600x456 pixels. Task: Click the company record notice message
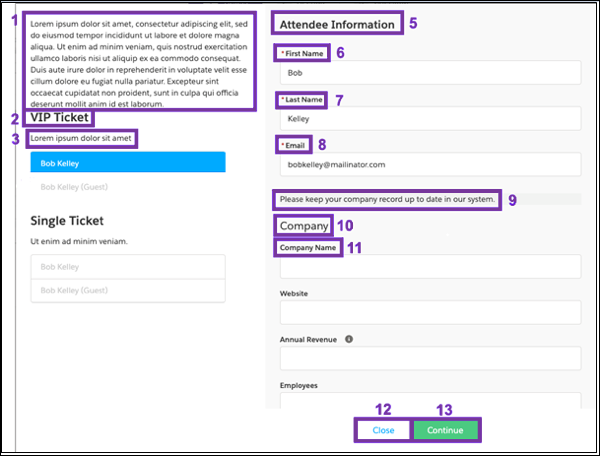point(387,199)
